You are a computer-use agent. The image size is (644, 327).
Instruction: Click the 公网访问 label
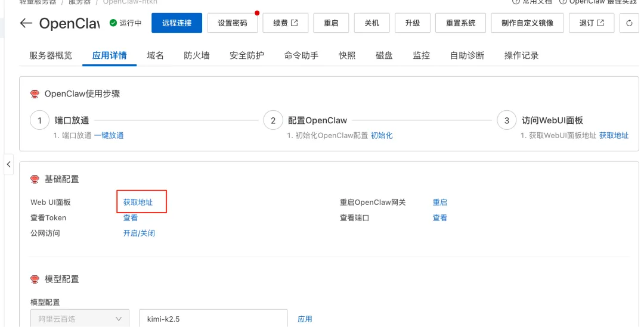45,233
